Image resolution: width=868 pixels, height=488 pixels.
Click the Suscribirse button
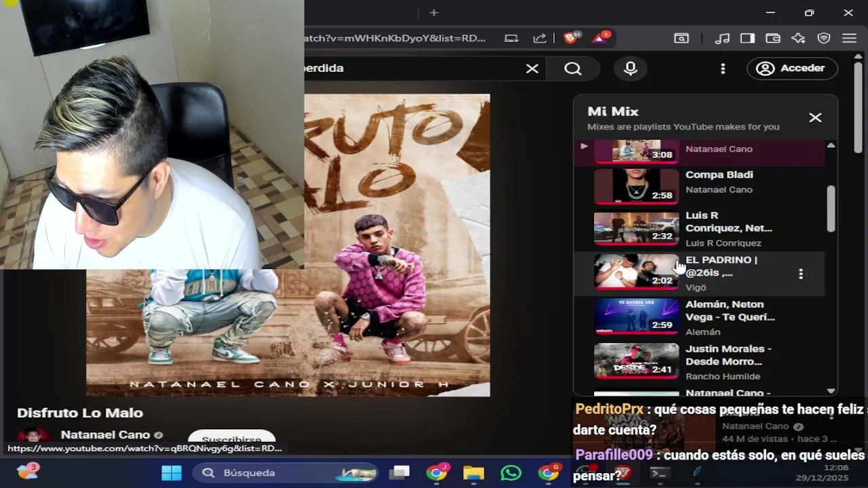click(x=231, y=439)
